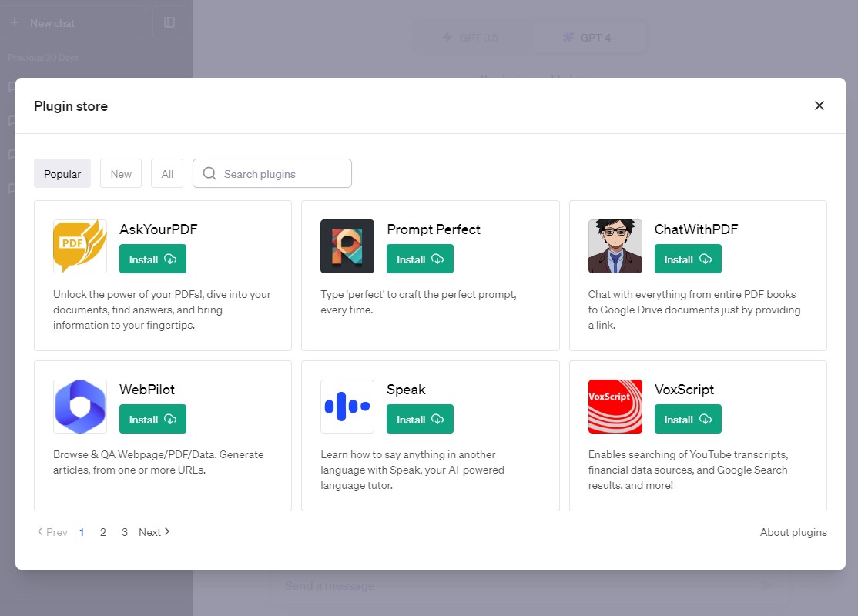
Task: Click the ChatWithPDF title text
Action: 696,229
